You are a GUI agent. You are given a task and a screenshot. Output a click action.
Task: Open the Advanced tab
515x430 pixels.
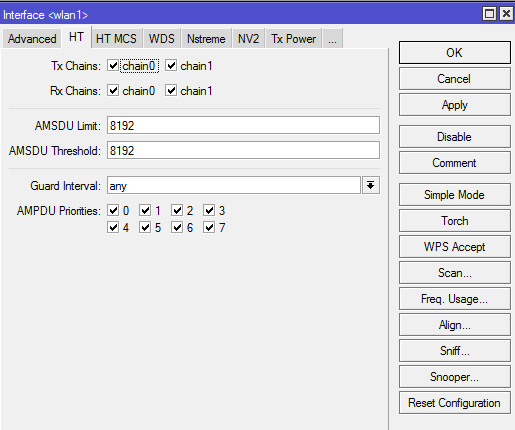click(x=32, y=39)
